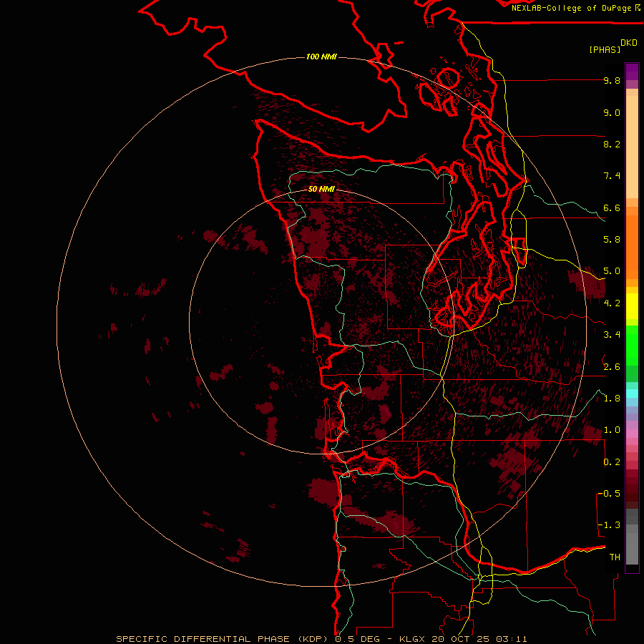Pick the yellow band of the color bar
The width and height of the screenshot is (644, 644).
(x=632, y=306)
